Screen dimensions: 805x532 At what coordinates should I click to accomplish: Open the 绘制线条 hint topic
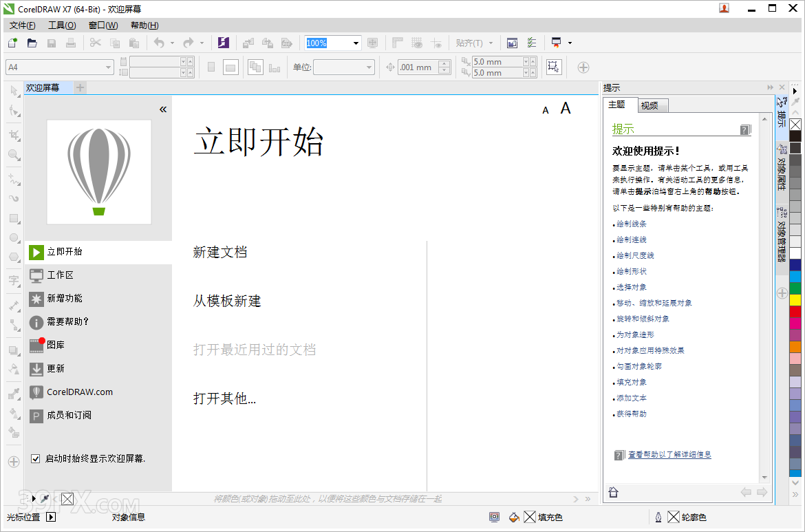(632, 224)
